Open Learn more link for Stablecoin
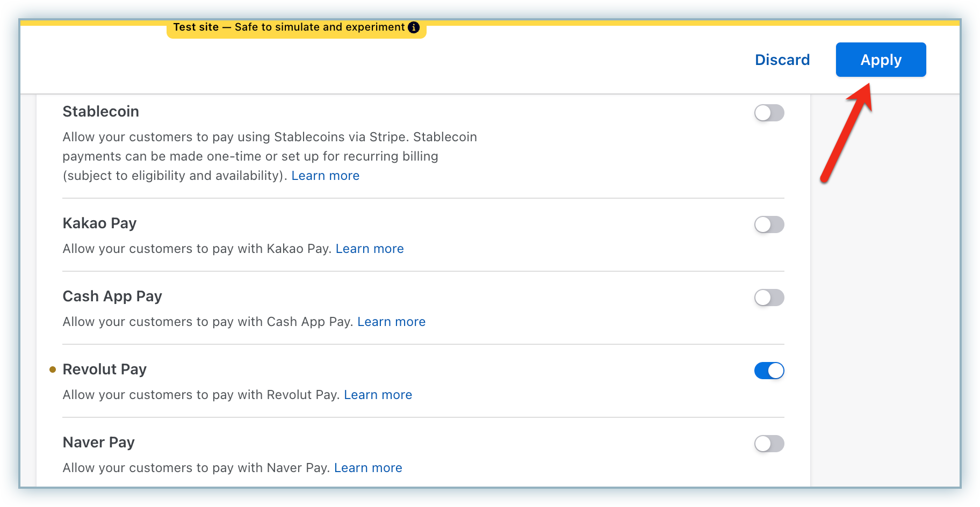 (x=325, y=176)
